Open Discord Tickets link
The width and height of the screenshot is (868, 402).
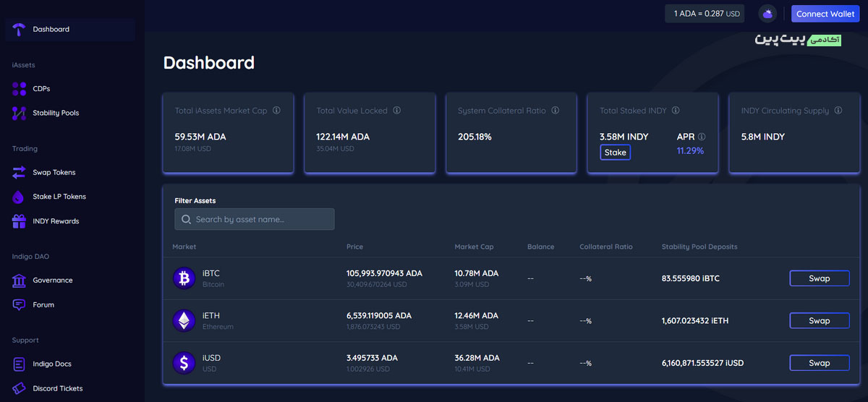(x=58, y=389)
